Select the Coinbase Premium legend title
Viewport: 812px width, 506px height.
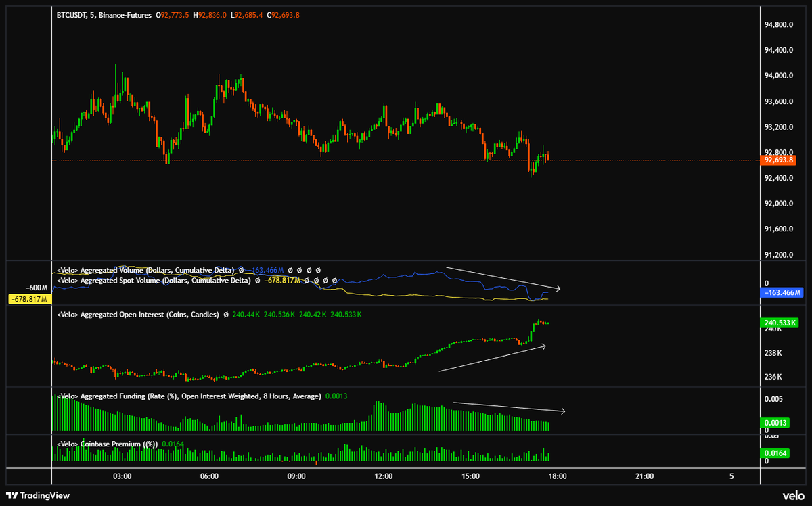(110, 443)
